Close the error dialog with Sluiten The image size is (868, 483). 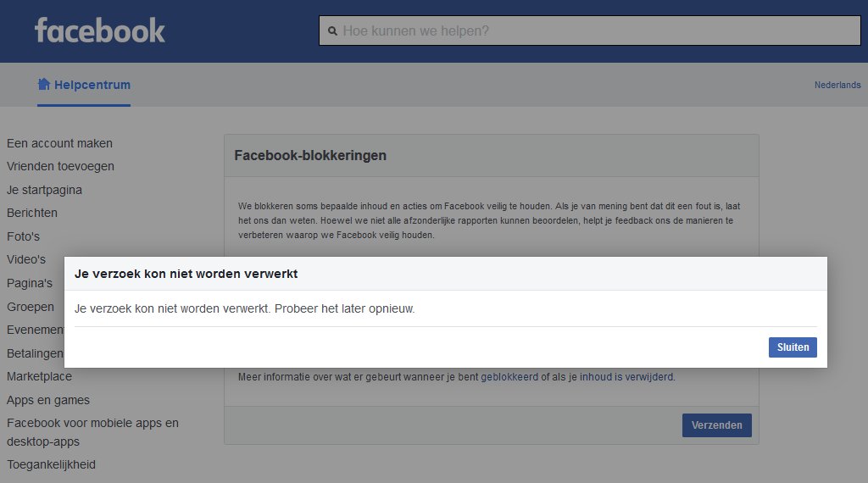[793, 347]
